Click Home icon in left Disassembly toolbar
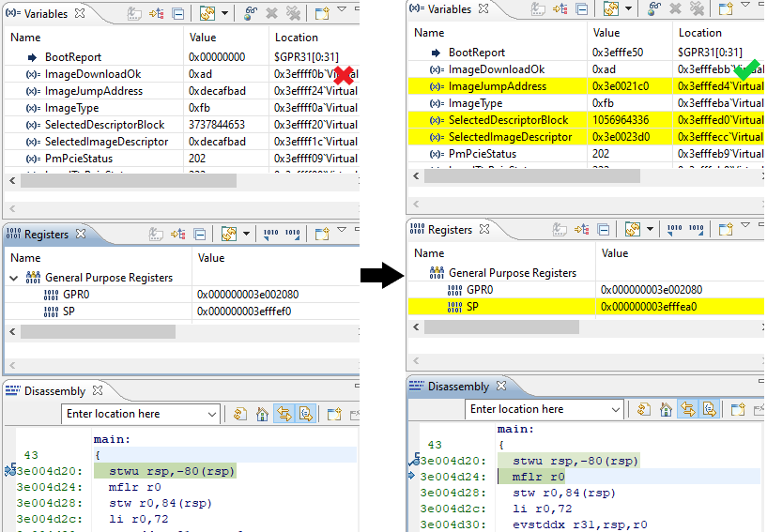Viewport: 767px width, 532px height. coord(262,414)
